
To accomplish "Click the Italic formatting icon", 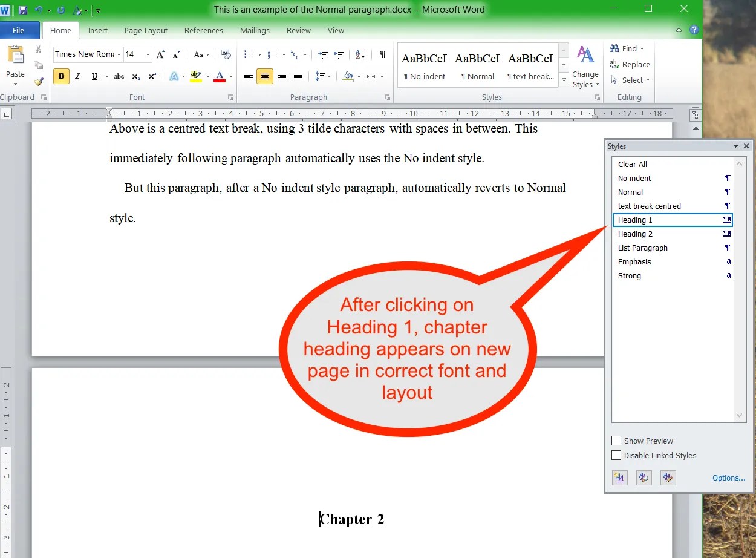I will (x=78, y=76).
